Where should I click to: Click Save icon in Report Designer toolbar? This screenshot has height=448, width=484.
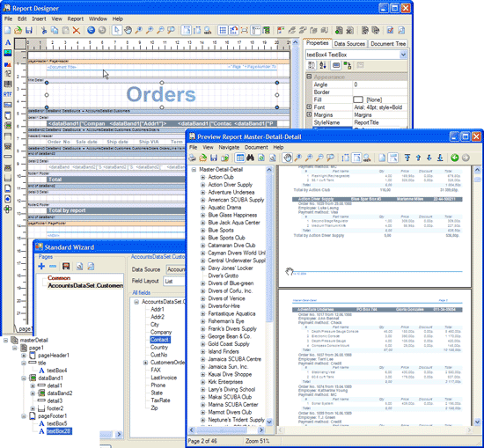[29, 30]
